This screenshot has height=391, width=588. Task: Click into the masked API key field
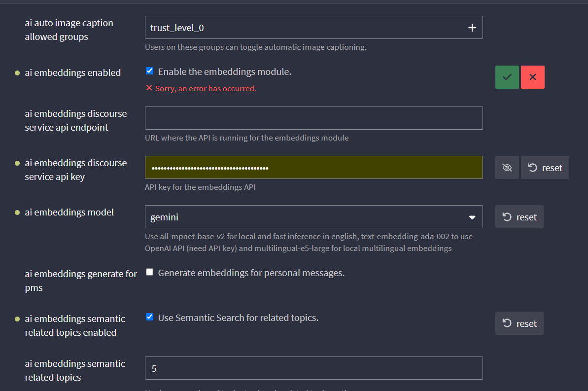pos(314,167)
